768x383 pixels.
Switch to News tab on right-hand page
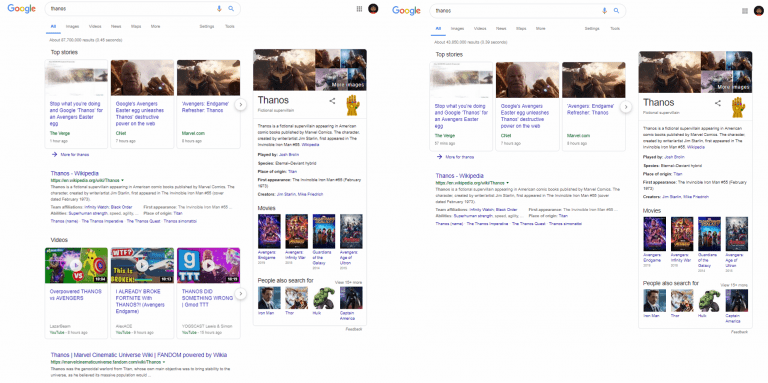coord(501,29)
